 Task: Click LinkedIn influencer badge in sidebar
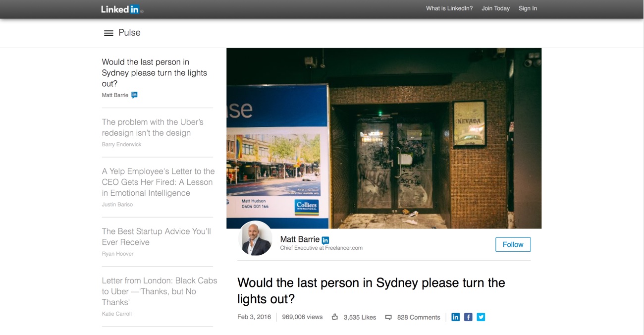[x=134, y=95]
